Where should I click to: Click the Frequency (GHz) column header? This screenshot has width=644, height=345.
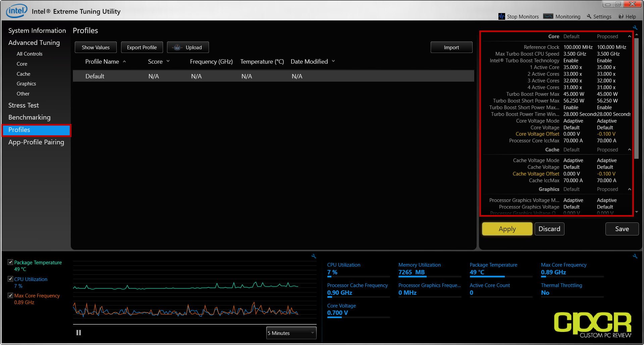point(211,61)
